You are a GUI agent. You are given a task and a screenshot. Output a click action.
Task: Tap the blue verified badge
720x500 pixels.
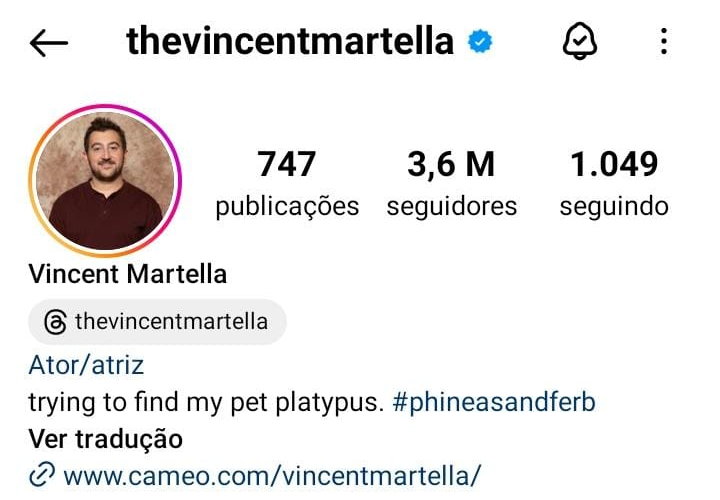481,42
